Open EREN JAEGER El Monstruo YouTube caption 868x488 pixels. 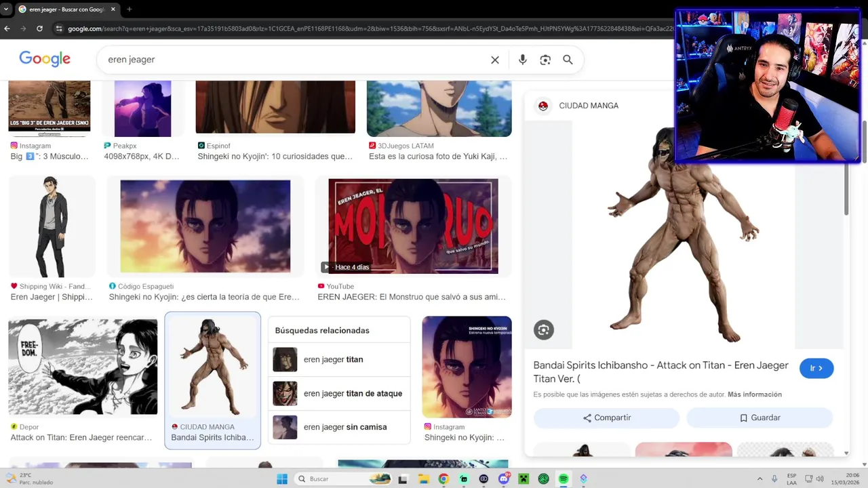tap(412, 297)
